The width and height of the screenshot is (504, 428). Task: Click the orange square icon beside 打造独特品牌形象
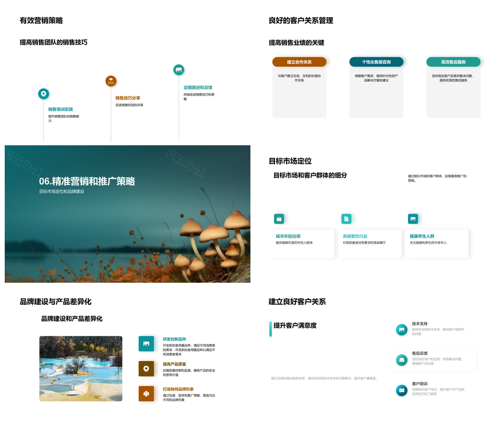click(x=146, y=393)
